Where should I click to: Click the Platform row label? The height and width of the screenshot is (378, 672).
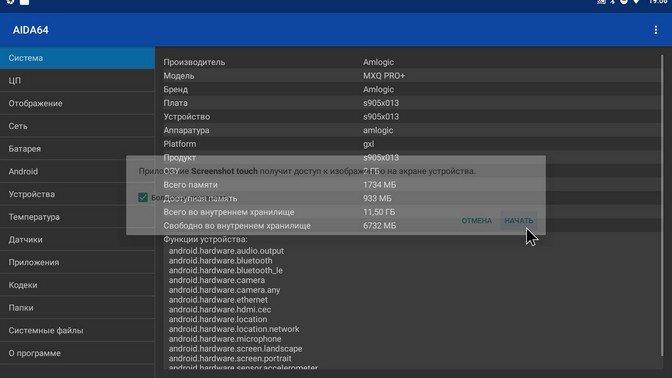click(180, 144)
